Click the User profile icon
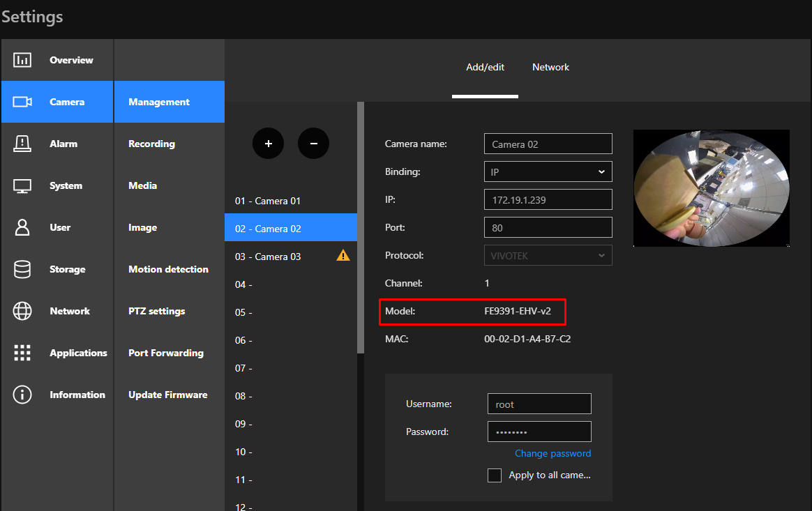Image resolution: width=812 pixels, height=511 pixels. [x=22, y=227]
